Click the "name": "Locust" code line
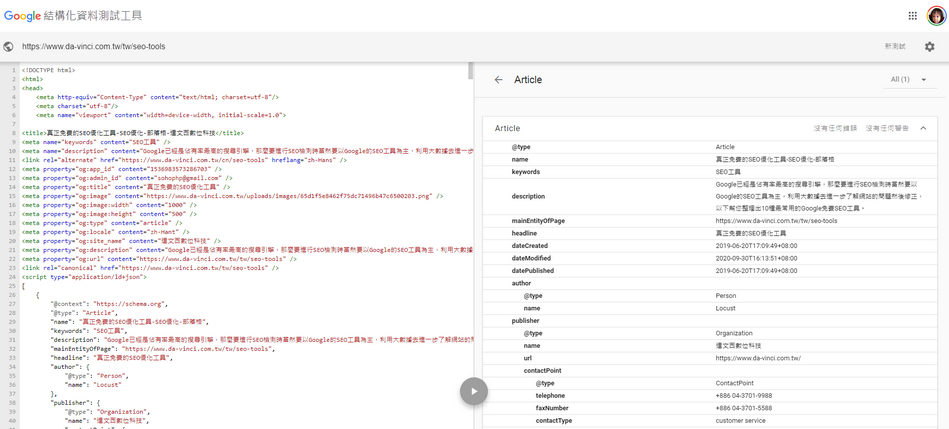 click(x=94, y=384)
